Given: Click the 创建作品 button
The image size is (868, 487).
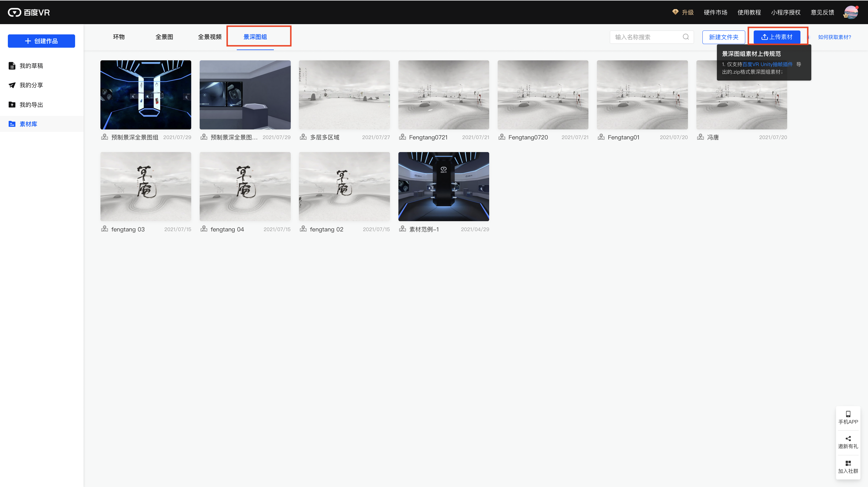Looking at the screenshot, I should [x=41, y=41].
